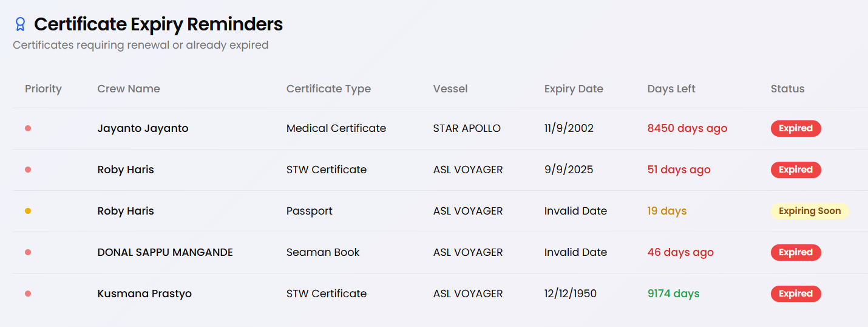Click the red priority dot for Jayanto Jayanto
The image size is (868, 327).
pyautogui.click(x=28, y=128)
